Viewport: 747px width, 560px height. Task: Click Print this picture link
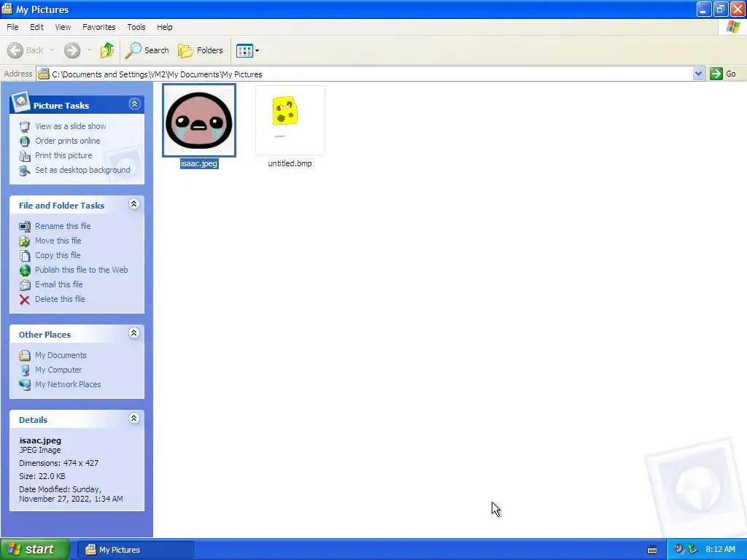(63, 156)
